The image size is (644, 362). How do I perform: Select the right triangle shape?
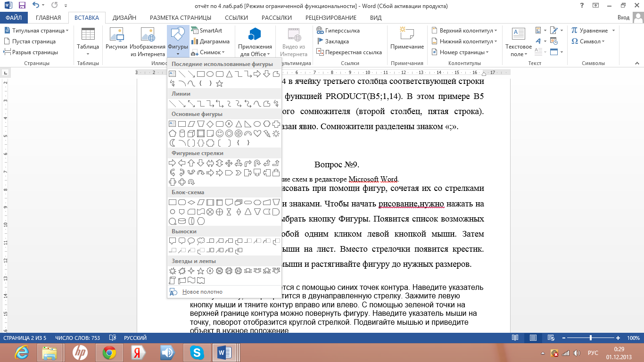[248, 124]
